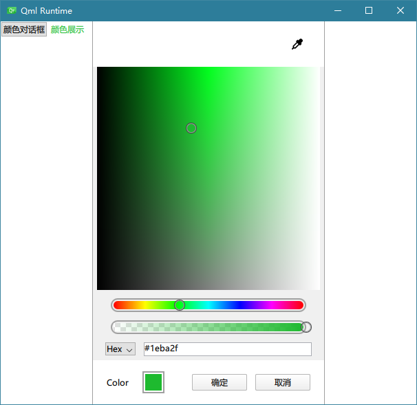Minimize the Qml Runtime window
Screen dimensions: 417x405
[338, 11]
